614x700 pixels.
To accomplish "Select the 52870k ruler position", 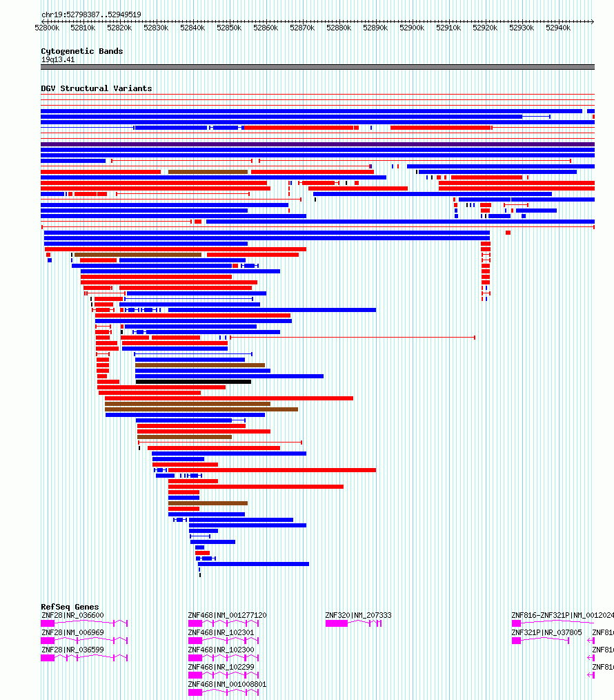I will pyautogui.click(x=303, y=28).
